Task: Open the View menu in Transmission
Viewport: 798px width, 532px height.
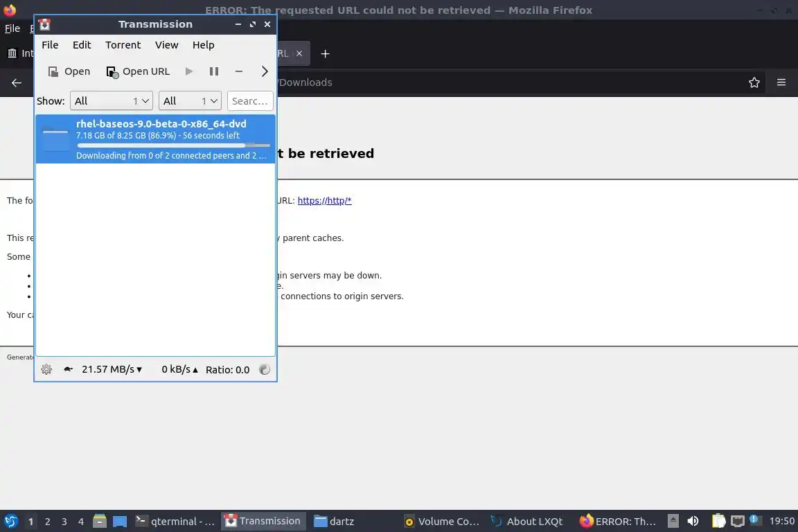Action: (166, 45)
